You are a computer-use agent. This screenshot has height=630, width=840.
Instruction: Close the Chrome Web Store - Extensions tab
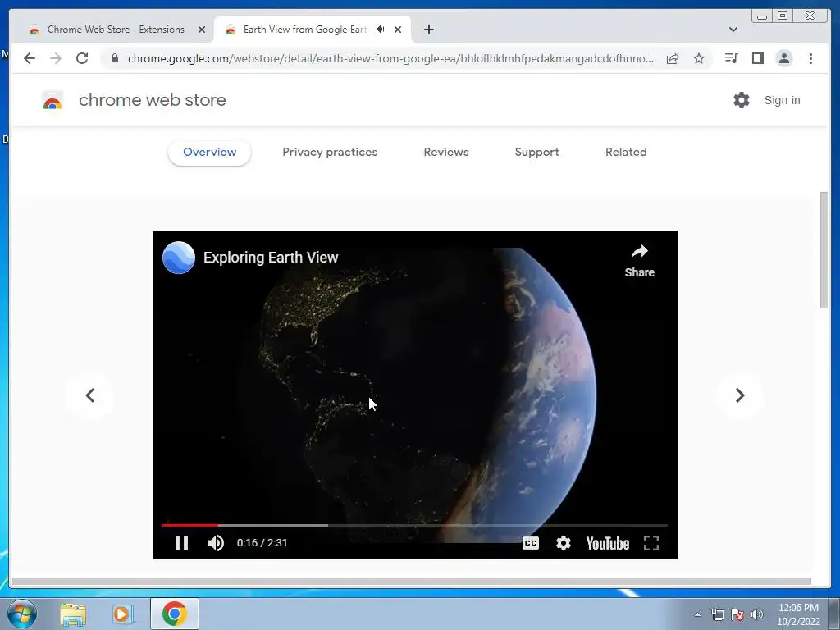pyautogui.click(x=202, y=30)
